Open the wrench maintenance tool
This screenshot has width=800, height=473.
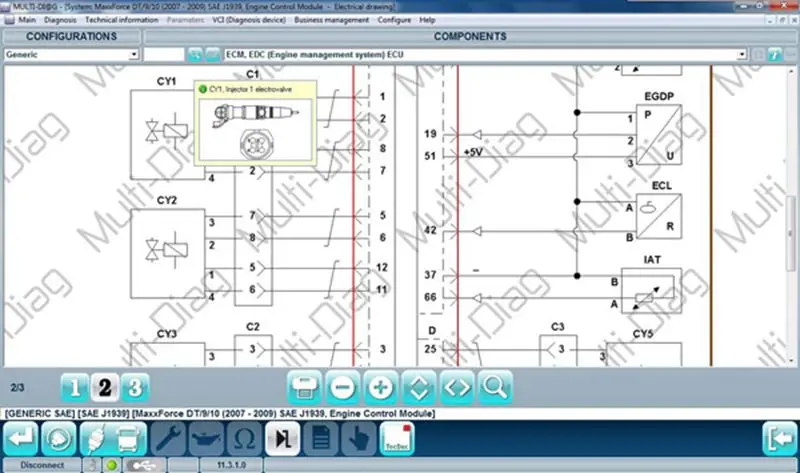click(168, 438)
